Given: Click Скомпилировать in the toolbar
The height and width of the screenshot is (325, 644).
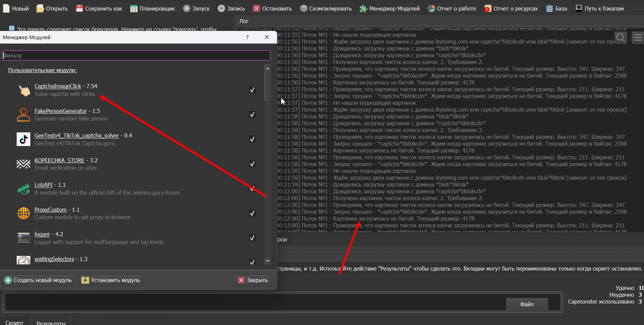Looking at the screenshot, I should point(326,9).
